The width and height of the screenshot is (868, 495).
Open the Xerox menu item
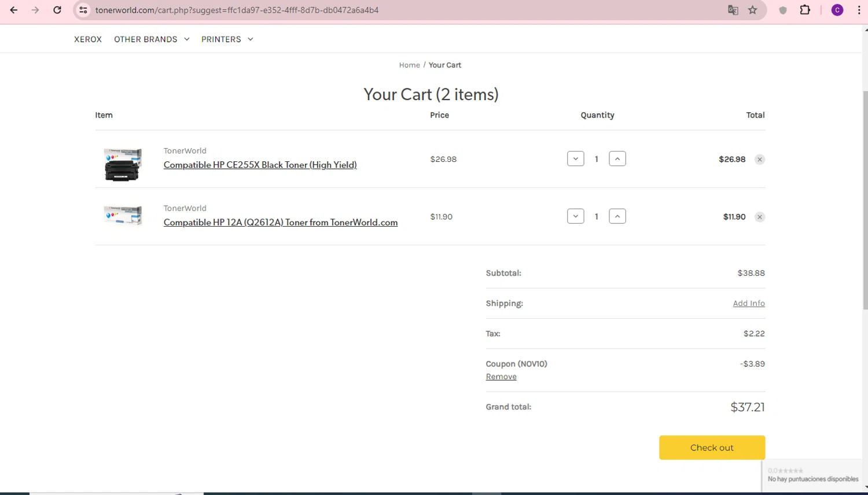point(88,39)
